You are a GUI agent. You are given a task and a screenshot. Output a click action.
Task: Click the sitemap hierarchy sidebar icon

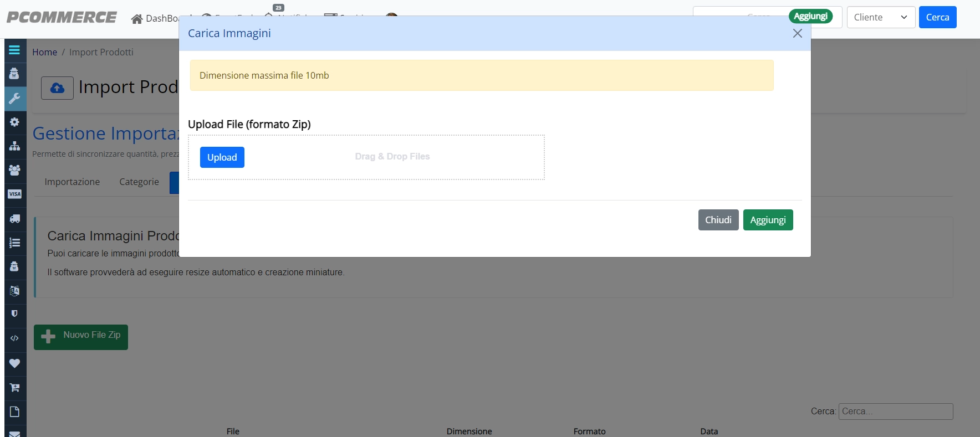tap(14, 146)
